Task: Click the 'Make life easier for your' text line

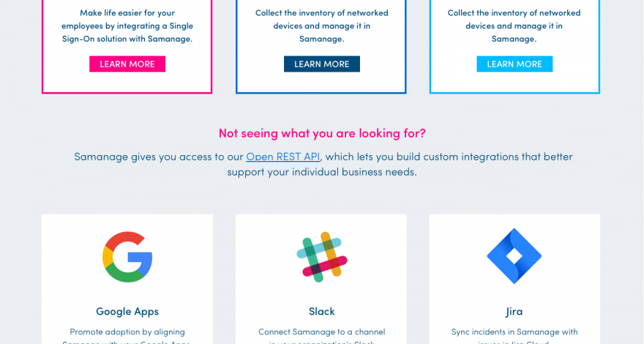Action: (127, 12)
